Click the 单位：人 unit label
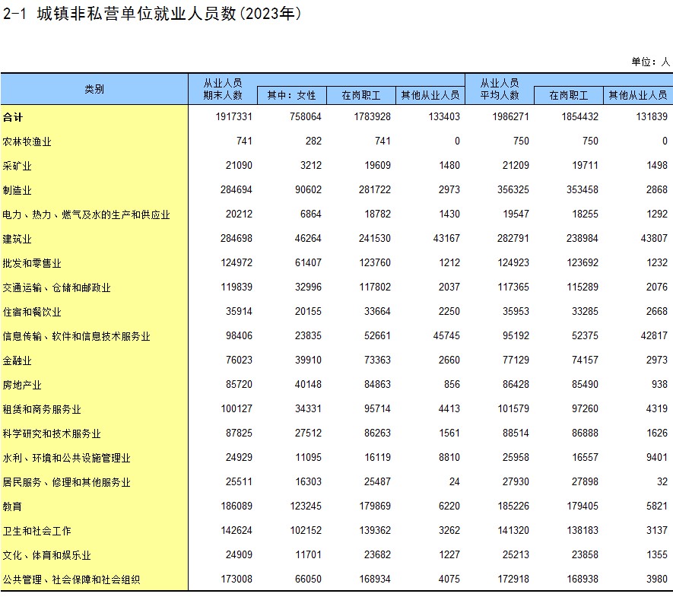 point(650,62)
